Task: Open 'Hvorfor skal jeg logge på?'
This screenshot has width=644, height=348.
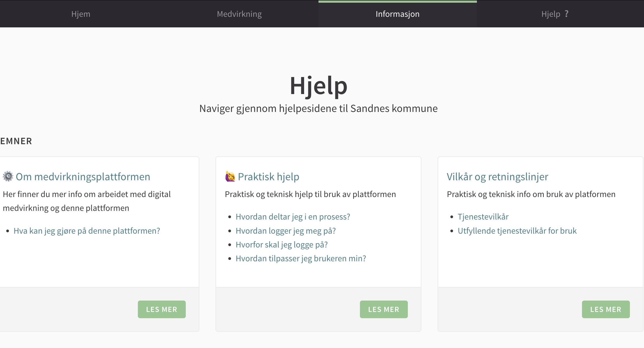Action: coord(281,244)
